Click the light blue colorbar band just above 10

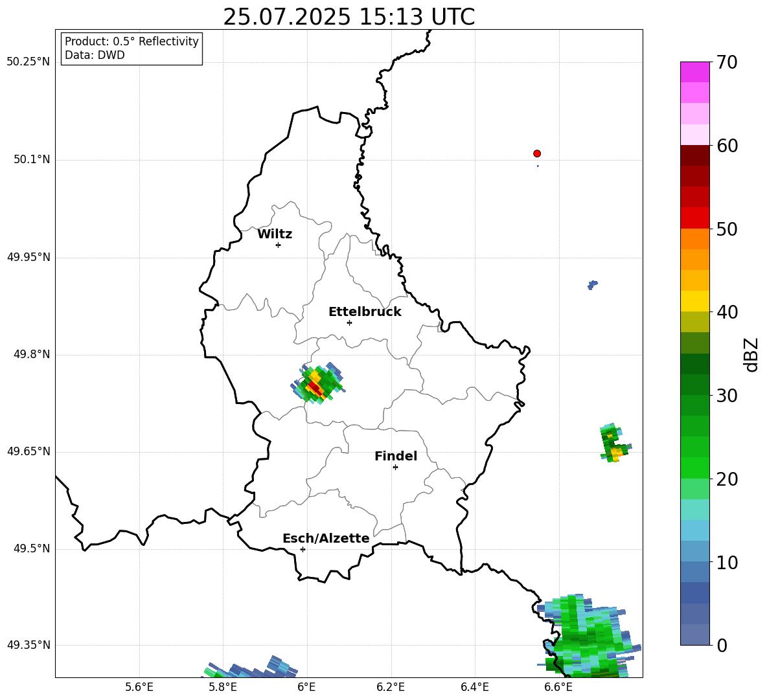coord(694,551)
